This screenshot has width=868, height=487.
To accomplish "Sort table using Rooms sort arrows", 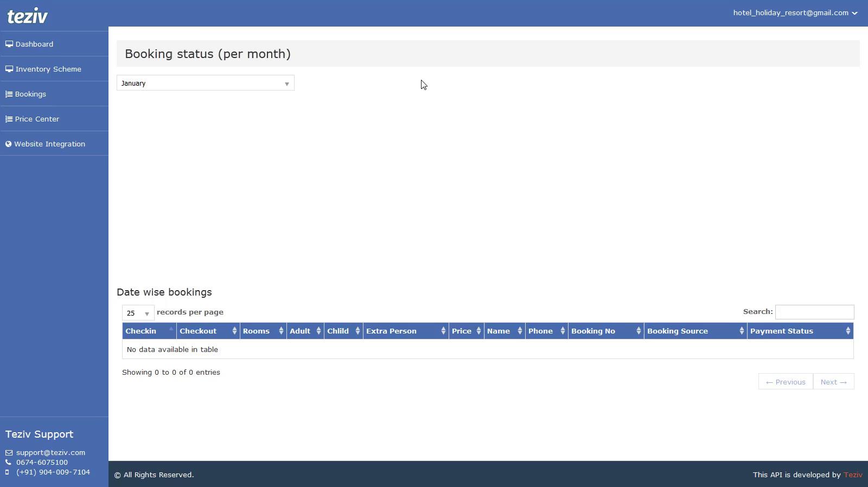I will [x=281, y=331].
